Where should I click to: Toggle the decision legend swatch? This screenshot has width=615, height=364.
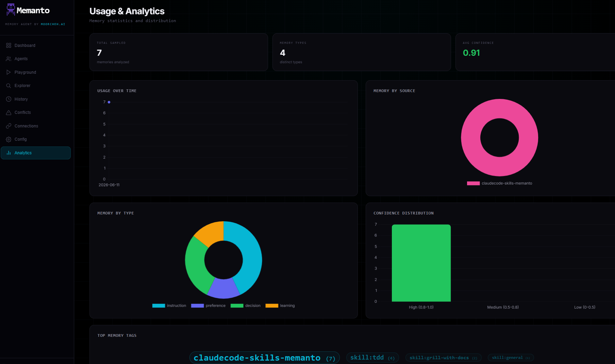[237, 306]
